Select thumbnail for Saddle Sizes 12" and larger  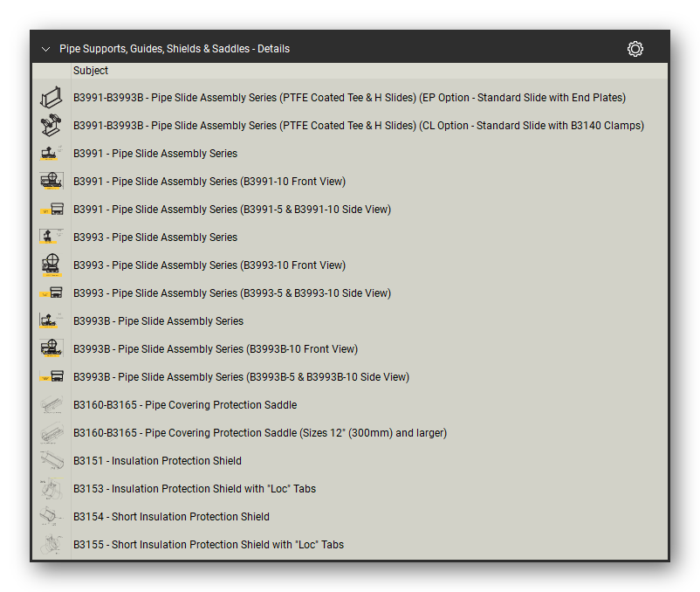tap(51, 432)
